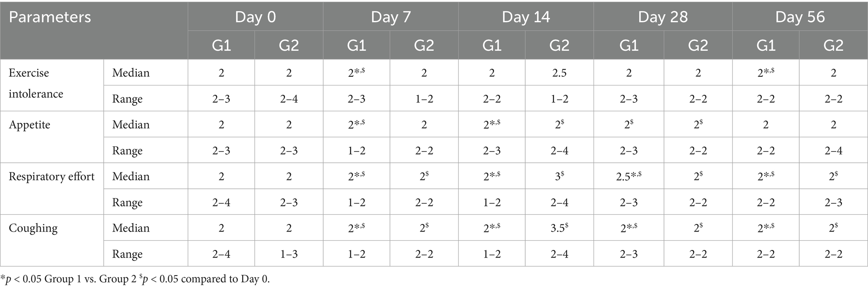Select the Day 56 header cell
This screenshot has height=289, width=868.
tap(800, 17)
